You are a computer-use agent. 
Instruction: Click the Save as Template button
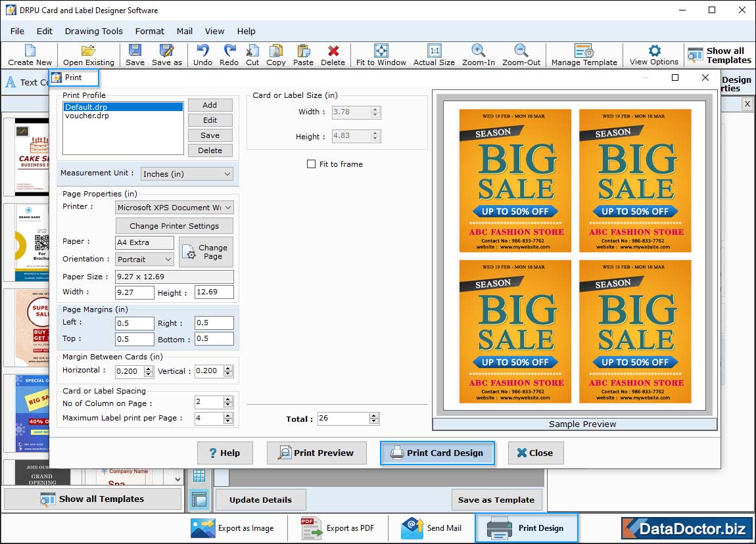(x=496, y=500)
